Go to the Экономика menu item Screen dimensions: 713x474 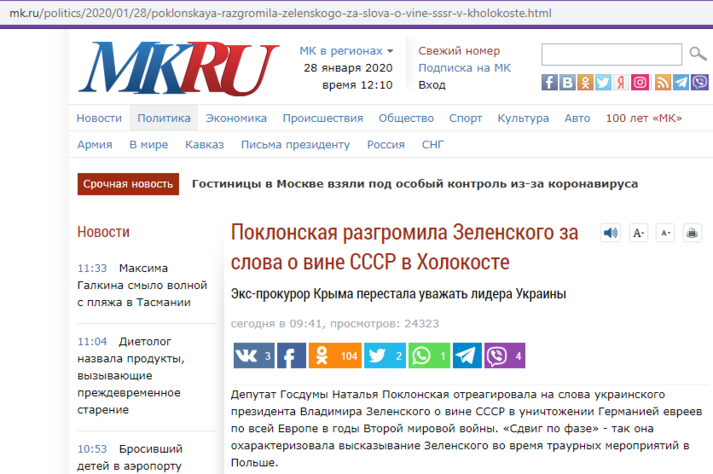tap(236, 118)
